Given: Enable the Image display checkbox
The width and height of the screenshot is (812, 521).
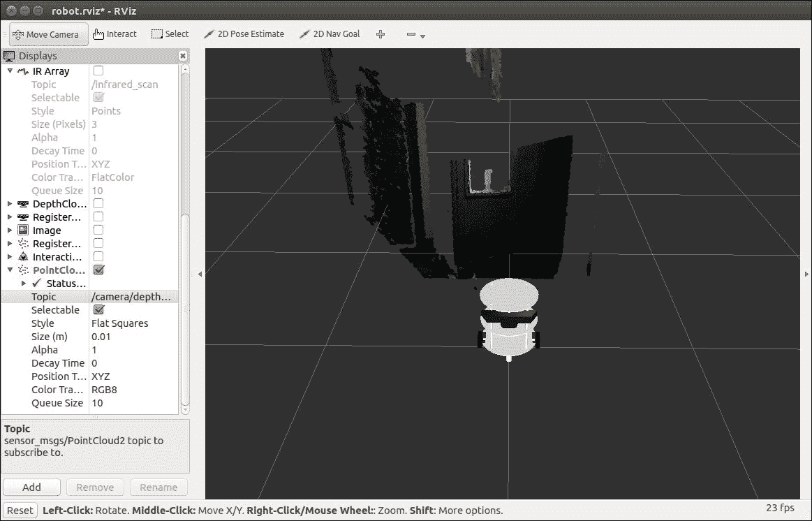Looking at the screenshot, I should (x=98, y=230).
